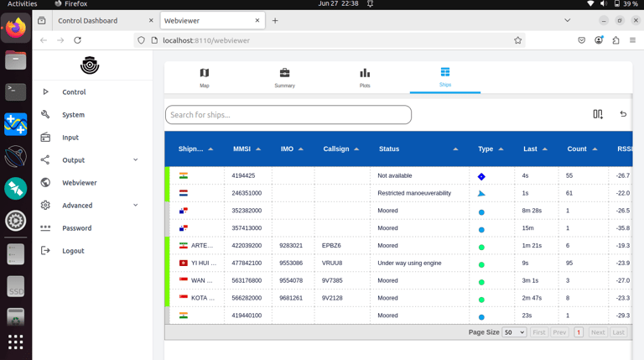Open the column selection icon
Image resolution: width=644 pixels, height=360 pixels.
tap(598, 114)
